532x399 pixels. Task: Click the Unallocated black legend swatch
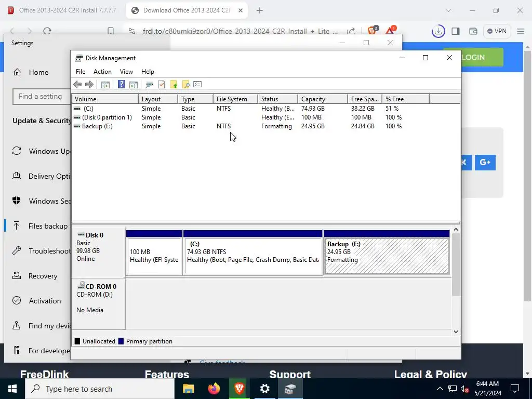point(77,341)
